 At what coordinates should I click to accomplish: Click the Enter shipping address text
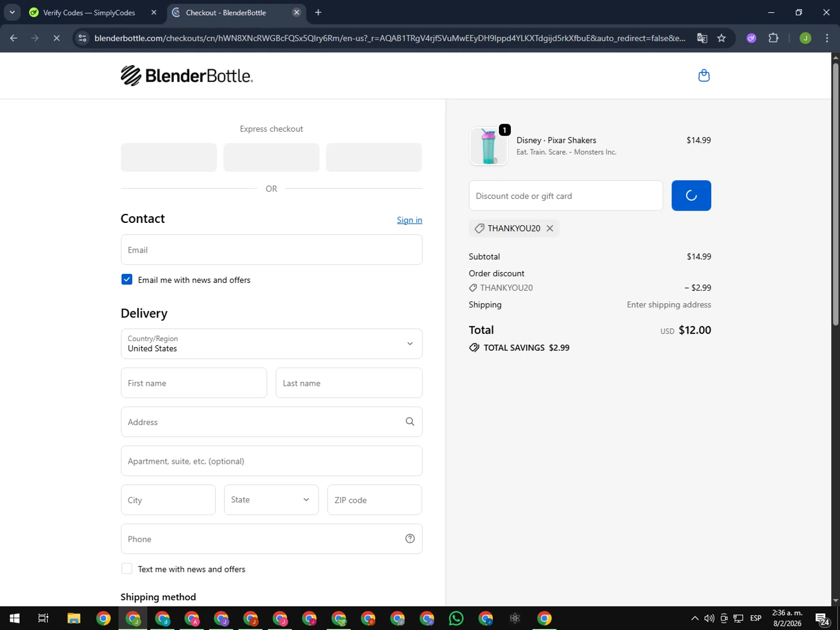pos(669,305)
